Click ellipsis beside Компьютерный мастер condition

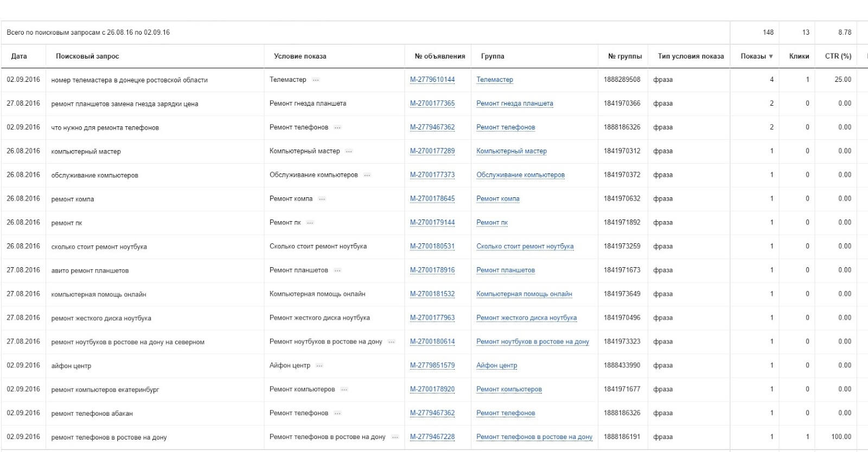click(x=349, y=152)
